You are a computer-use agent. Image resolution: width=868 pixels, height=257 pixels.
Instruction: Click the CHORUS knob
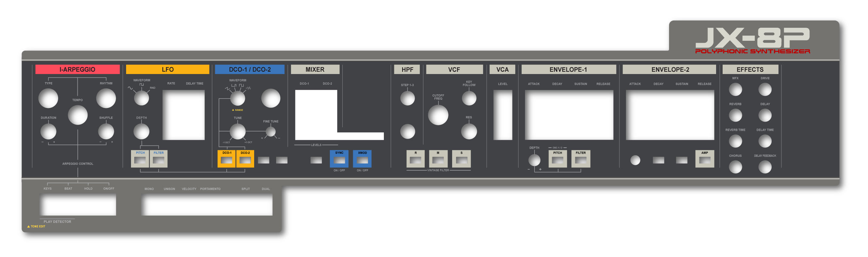pyautogui.click(x=735, y=167)
